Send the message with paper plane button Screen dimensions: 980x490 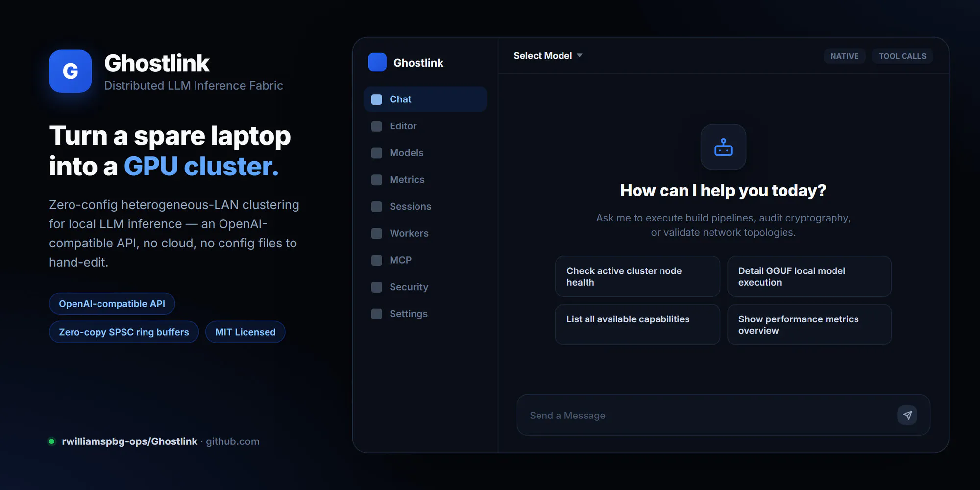coord(907,415)
